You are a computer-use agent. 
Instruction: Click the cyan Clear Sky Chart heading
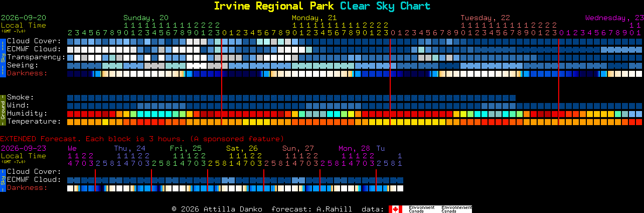click(x=385, y=6)
